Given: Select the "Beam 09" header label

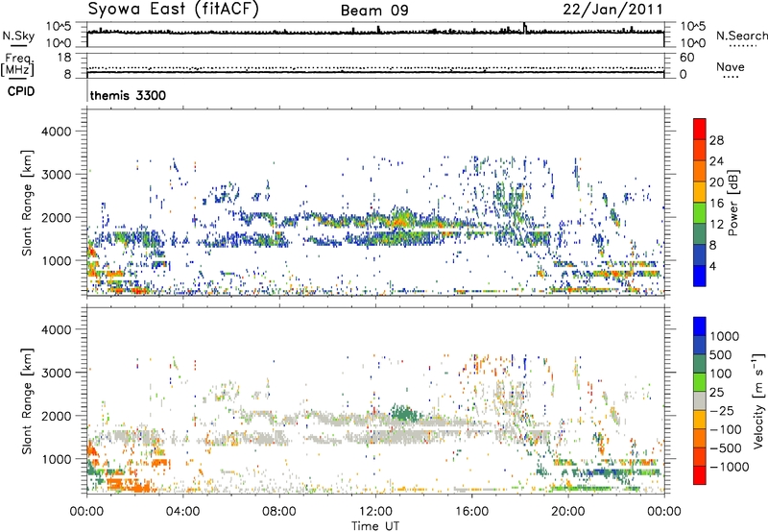Looking at the screenshot, I should tap(374, 11).
